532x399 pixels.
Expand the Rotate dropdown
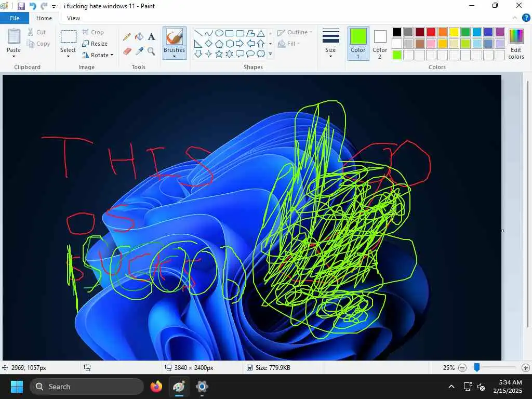(112, 55)
